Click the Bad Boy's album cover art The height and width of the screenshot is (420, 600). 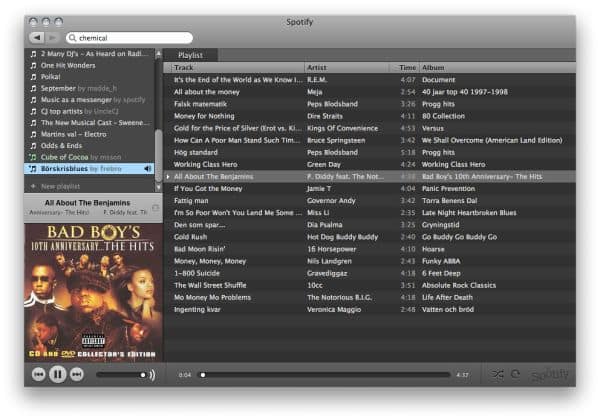[x=93, y=293]
